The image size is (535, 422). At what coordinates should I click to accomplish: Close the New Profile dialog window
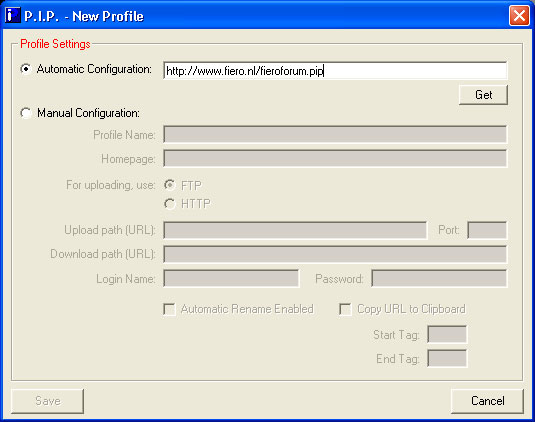[519, 15]
